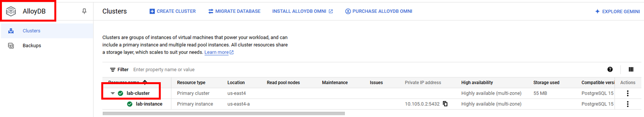Click Maintenance column header

335,83
